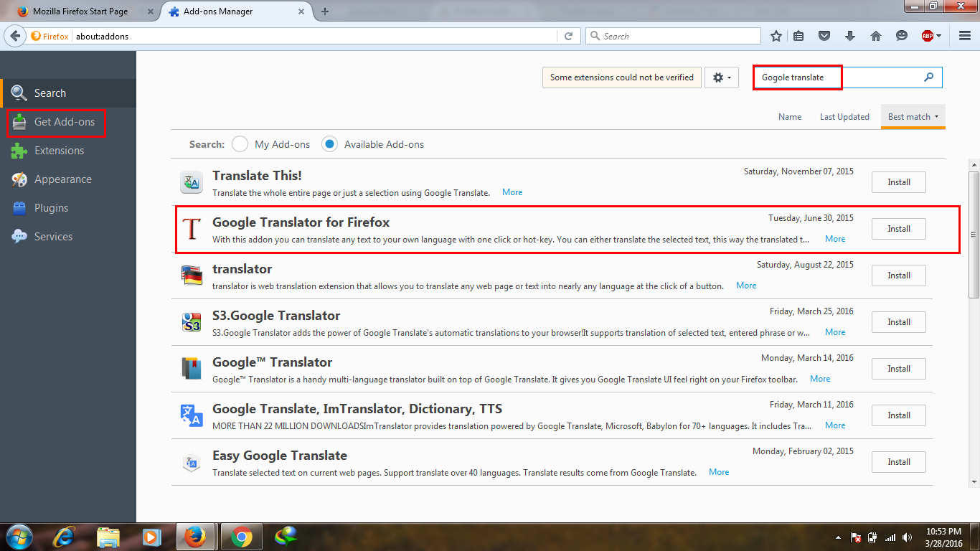Open the Search category in sidebar
Screen dimensions: 980x551
pyautogui.click(x=68, y=93)
